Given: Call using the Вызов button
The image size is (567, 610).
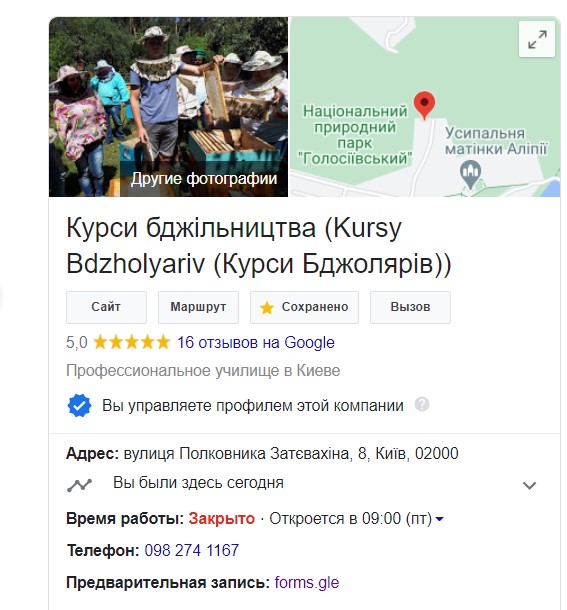Looking at the screenshot, I should [x=410, y=307].
